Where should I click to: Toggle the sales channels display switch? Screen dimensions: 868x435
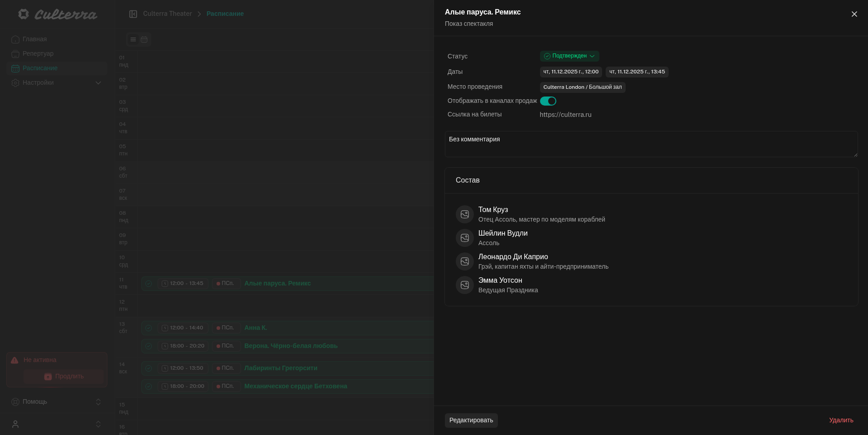click(548, 101)
